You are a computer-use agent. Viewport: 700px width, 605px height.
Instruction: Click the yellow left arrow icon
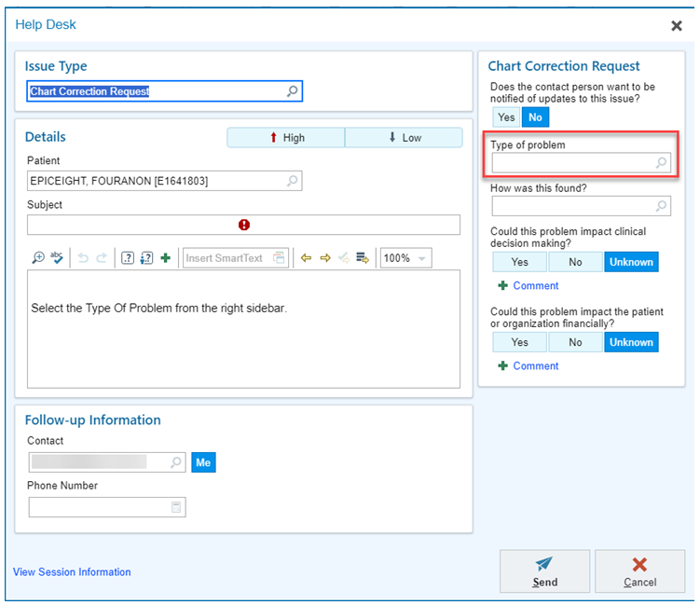[306, 258]
